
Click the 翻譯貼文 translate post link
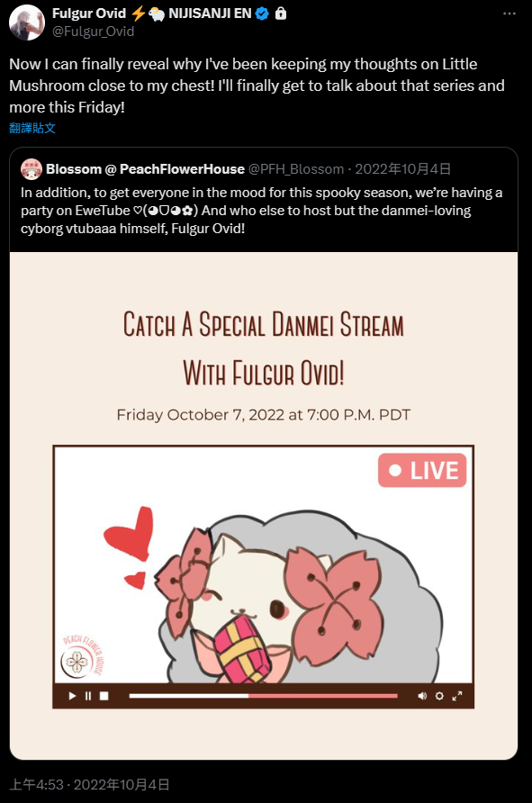(x=32, y=128)
